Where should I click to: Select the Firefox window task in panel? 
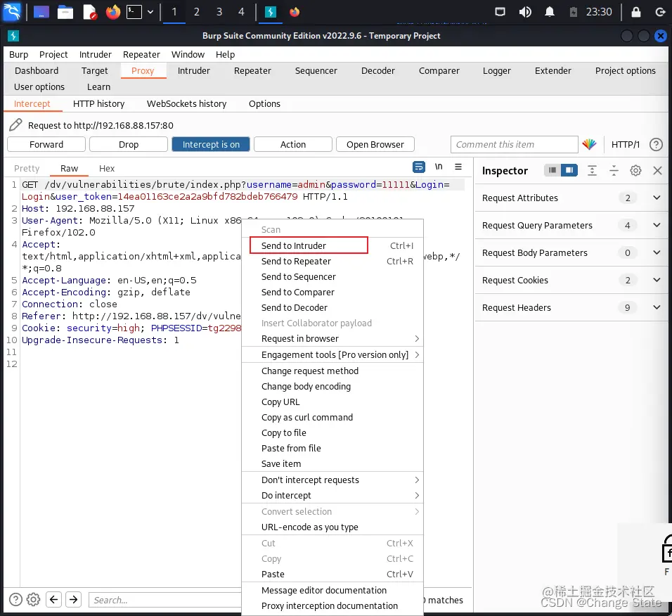pyautogui.click(x=295, y=12)
